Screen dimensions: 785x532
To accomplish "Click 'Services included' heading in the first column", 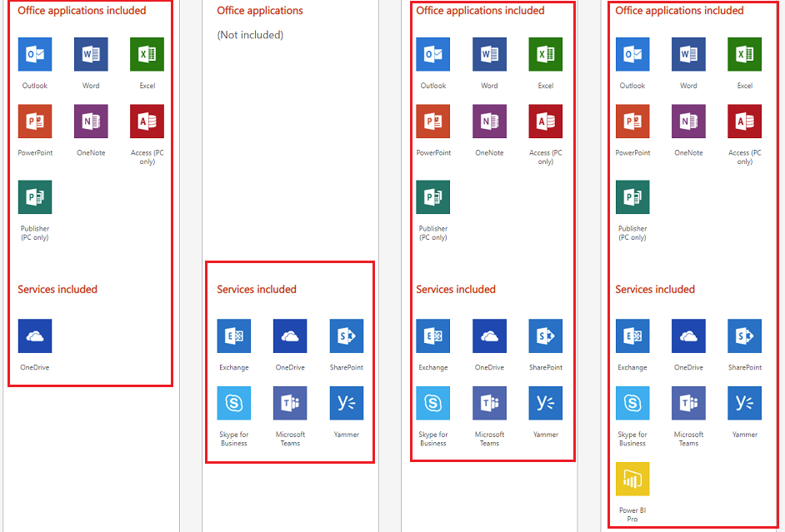I will 57,289.
